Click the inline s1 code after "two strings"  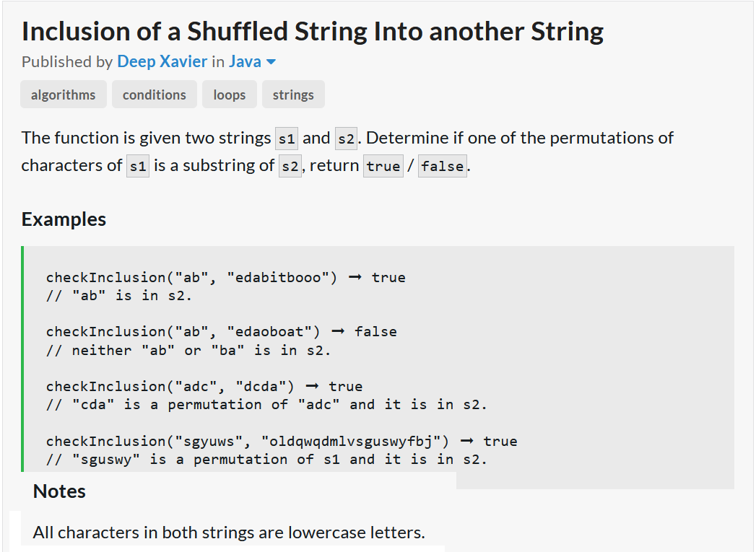[285, 139]
